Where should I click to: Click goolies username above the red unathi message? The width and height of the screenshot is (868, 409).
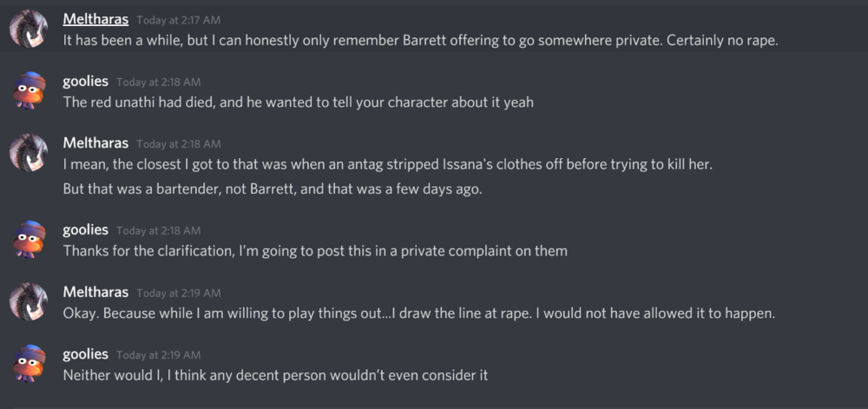coord(85,81)
